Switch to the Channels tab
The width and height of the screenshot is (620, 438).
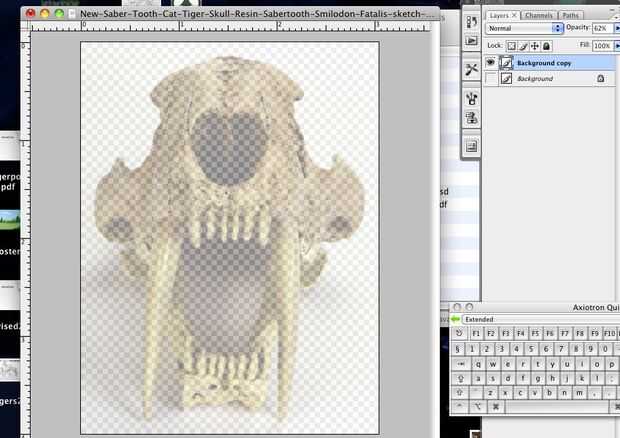[539, 15]
